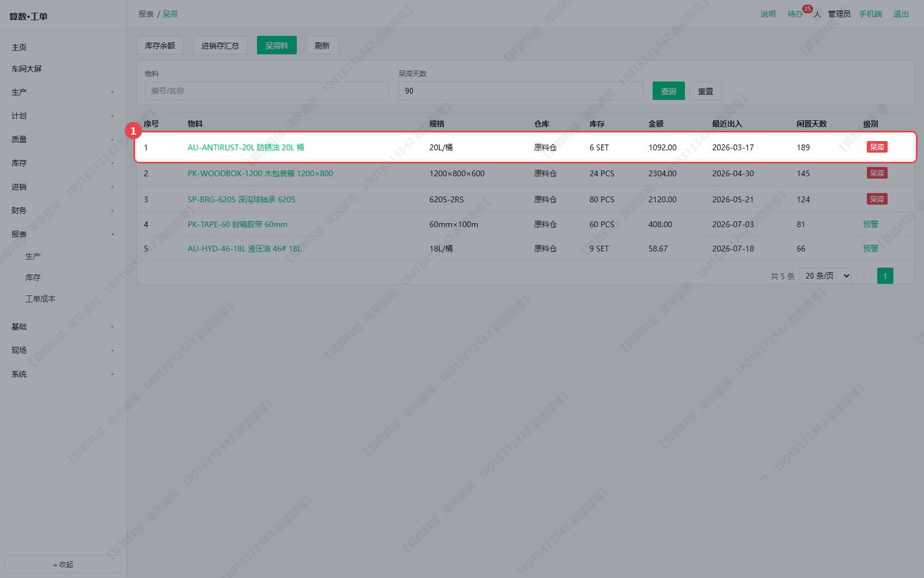Switch to the 进销存汇总 tab

pyautogui.click(x=220, y=46)
